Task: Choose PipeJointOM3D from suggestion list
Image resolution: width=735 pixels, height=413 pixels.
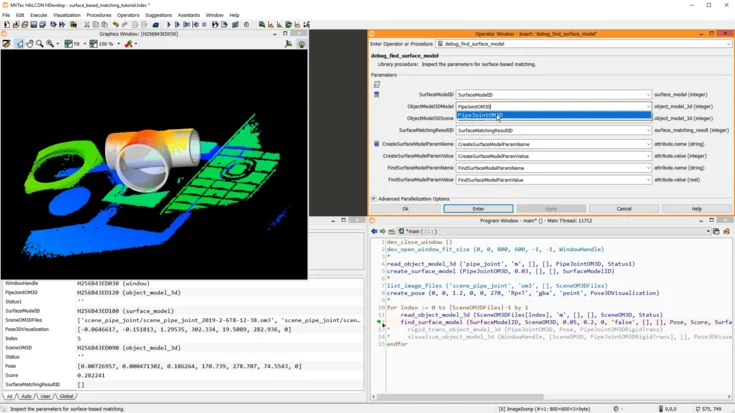Action: click(x=480, y=115)
